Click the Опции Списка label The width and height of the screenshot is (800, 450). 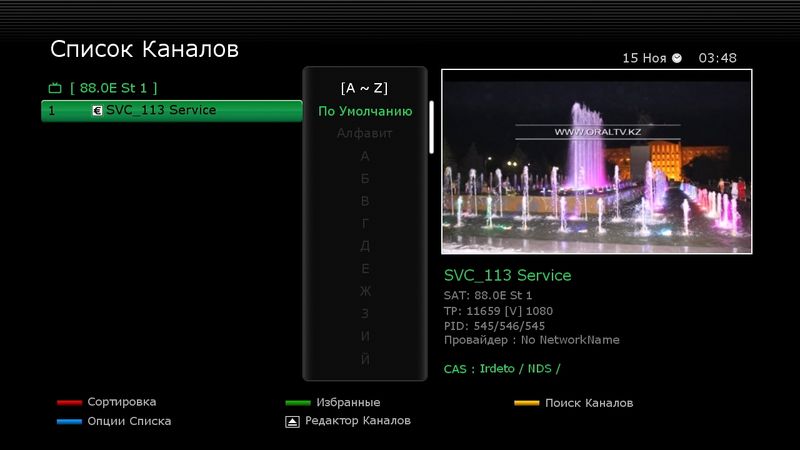coord(129,421)
